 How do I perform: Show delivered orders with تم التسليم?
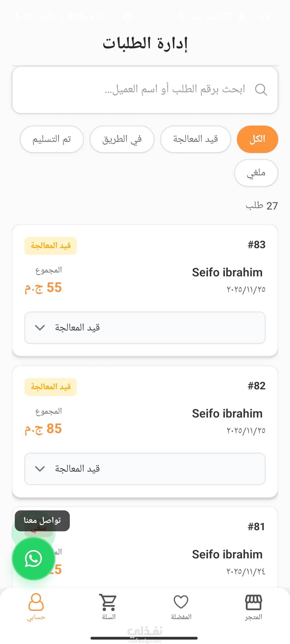52,139
